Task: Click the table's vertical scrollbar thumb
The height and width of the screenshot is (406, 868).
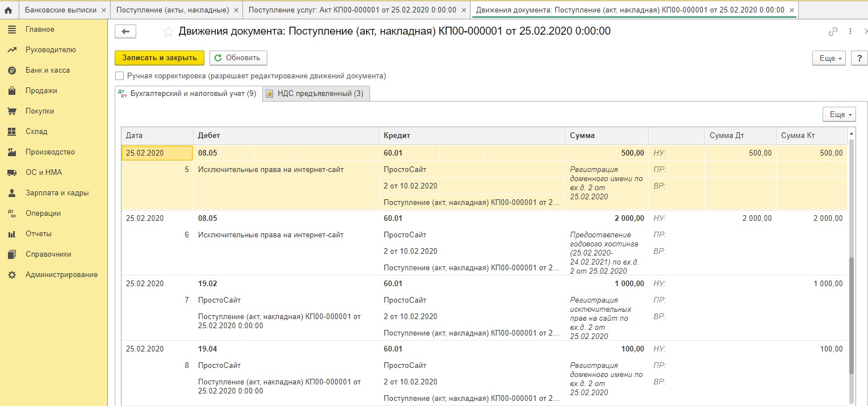Action: click(x=851, y=315)
